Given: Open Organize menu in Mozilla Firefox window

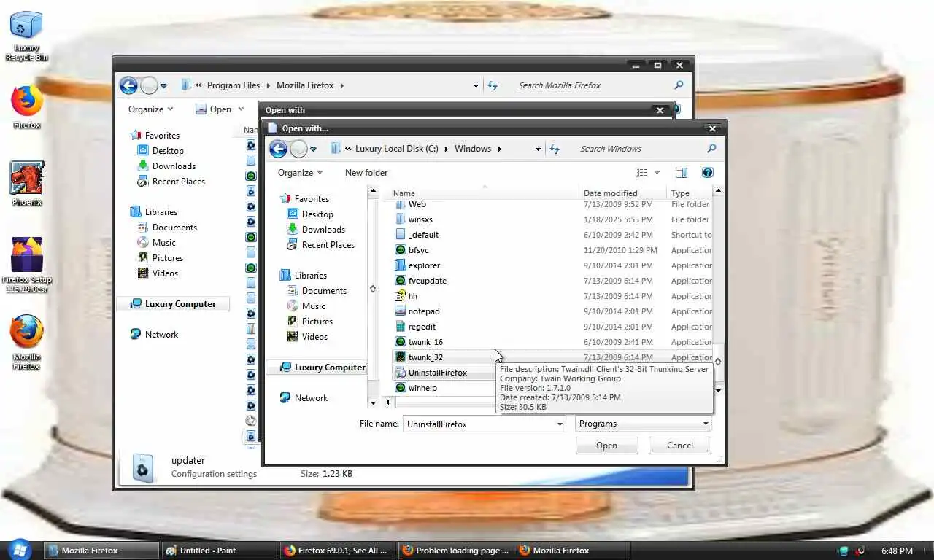Looking at the screenshot, I should [150, 109].
